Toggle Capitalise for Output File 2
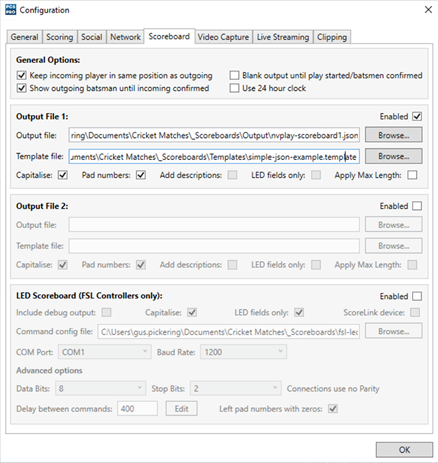The width and height of the screenshot is (438, 463). pos(63,265)
